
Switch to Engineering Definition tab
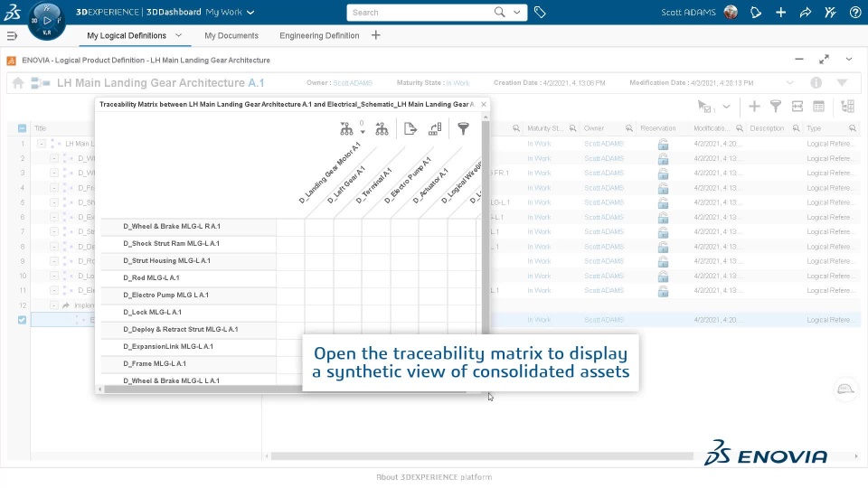click(x=319, y=35)
